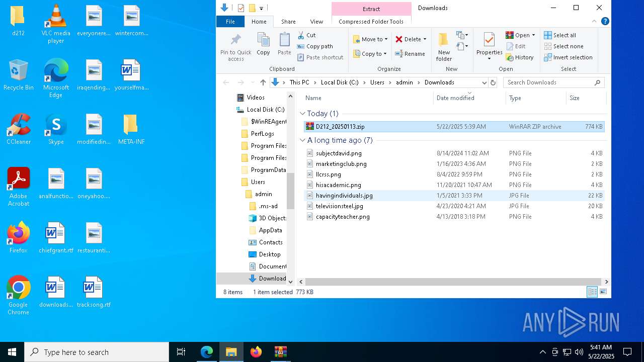Select Desktop in the navigation tree
This screenshot has height=362, width=644.
(270, 254)
